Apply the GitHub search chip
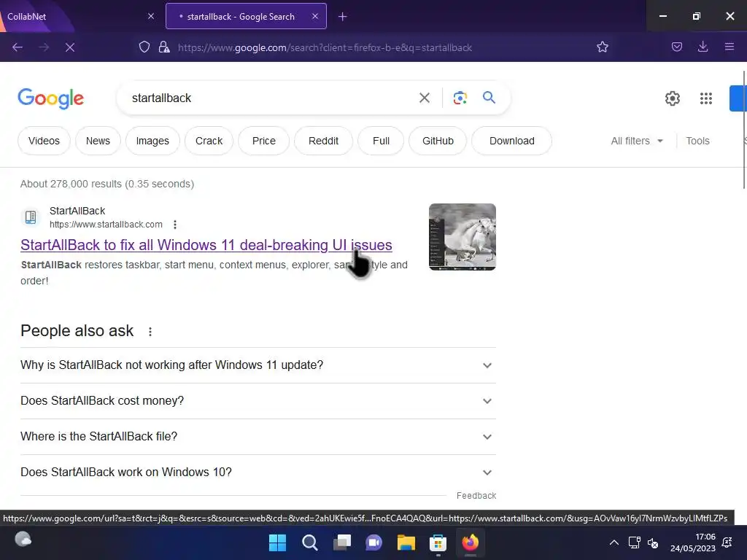 pos(438,141)
